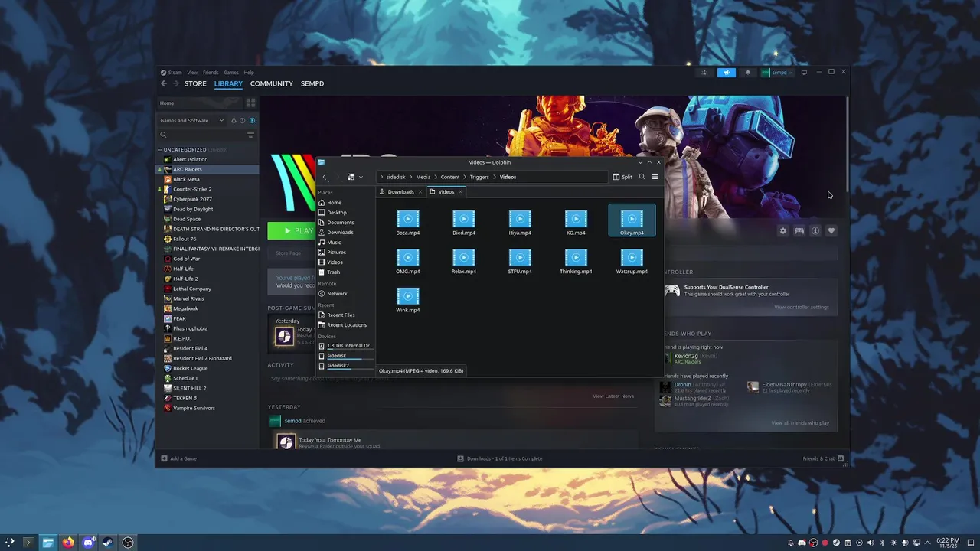Toggle Steam recent activity clock filter
Screen dimensions: 980x551
[x=243, y=120]
